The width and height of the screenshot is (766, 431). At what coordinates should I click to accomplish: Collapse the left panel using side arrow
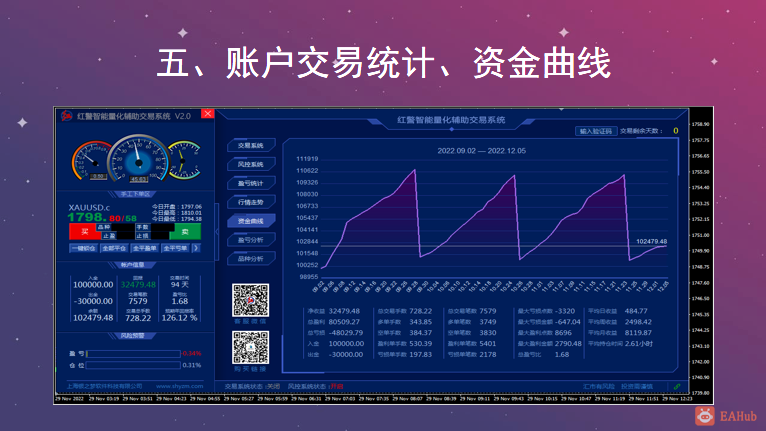pyautogui.click(x=217, y=232)
